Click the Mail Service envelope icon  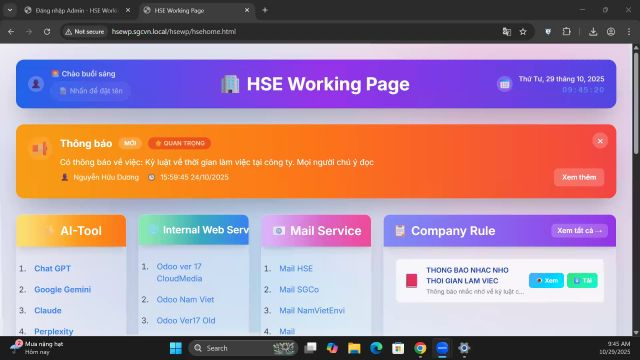point(279,231)
